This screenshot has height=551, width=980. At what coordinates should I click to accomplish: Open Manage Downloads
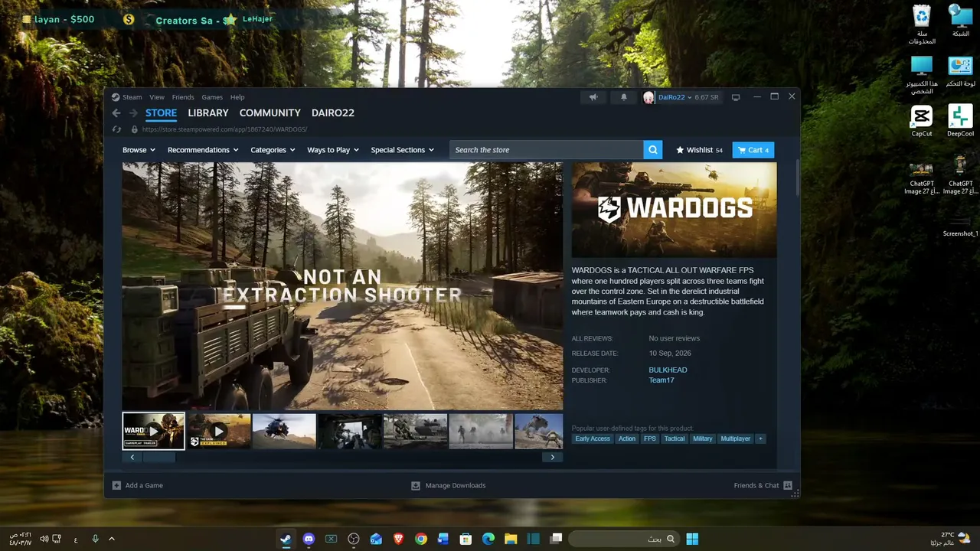(x=449, y=485)
